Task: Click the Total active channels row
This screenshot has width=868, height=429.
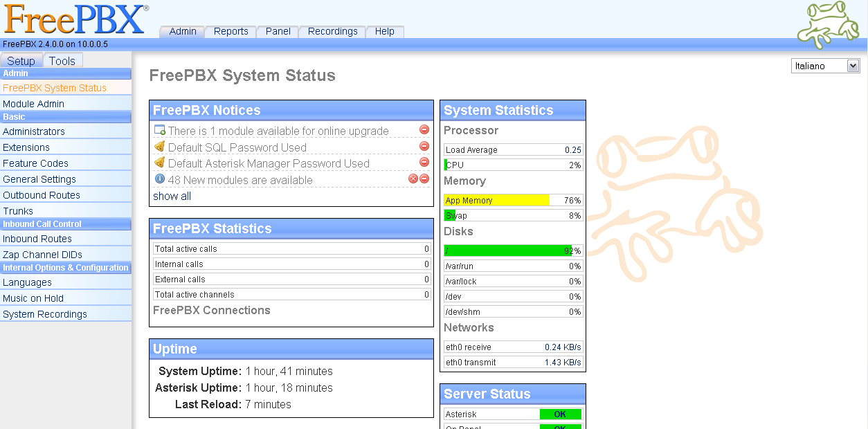Action: click(291, 295)
